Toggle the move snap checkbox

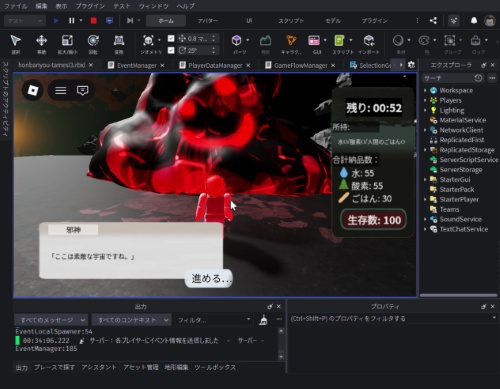tap(171, 39)
